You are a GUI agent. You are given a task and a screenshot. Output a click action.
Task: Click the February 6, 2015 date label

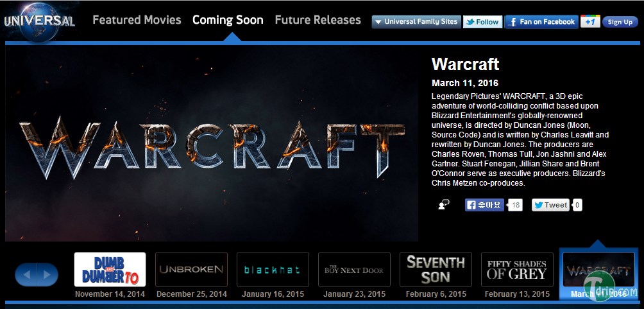click(x=436, y=294)
